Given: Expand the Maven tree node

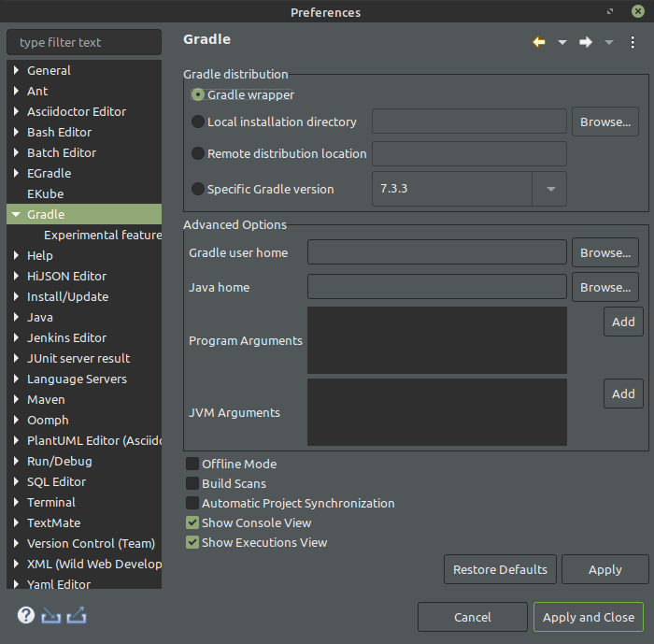Looking at the screenshot, I should [16, 399].
